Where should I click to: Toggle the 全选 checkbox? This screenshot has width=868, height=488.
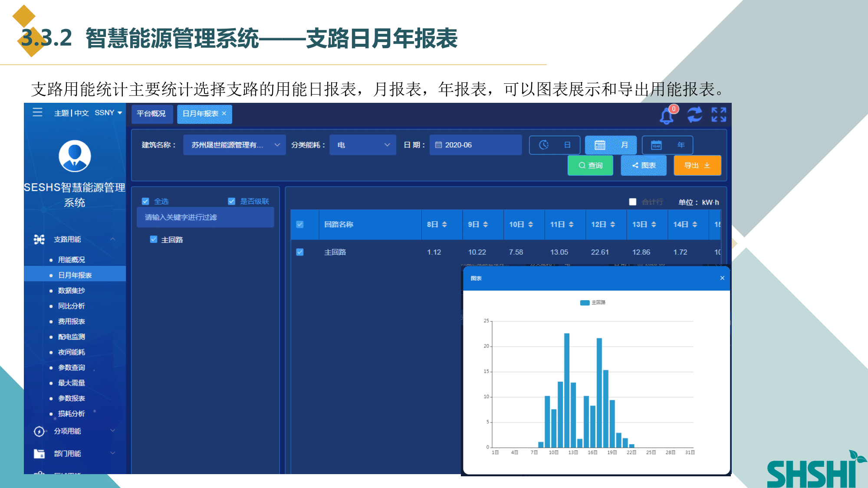pos(145,201)
